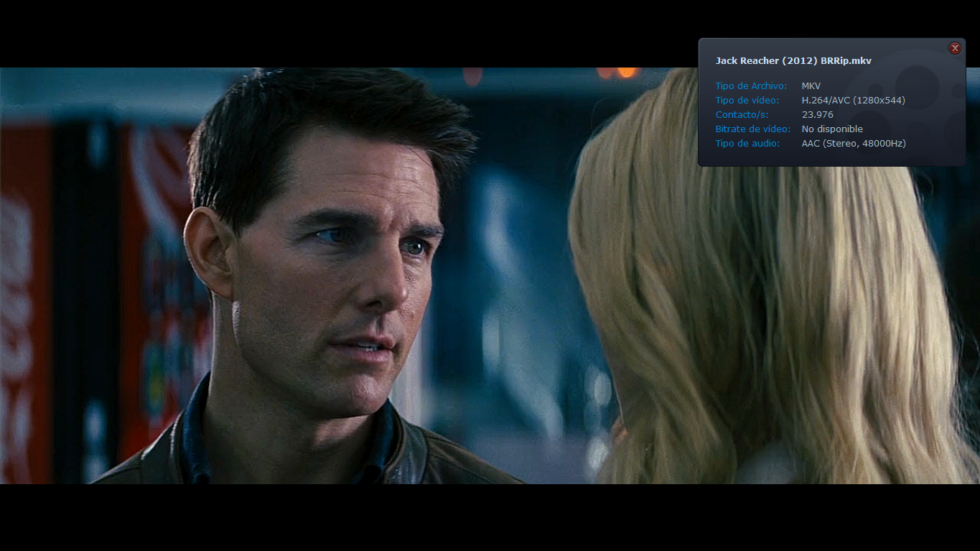Click the 'Tipo de vídeo:' label
The height and width of the screenshot is (551, 980).
(747, 101)
